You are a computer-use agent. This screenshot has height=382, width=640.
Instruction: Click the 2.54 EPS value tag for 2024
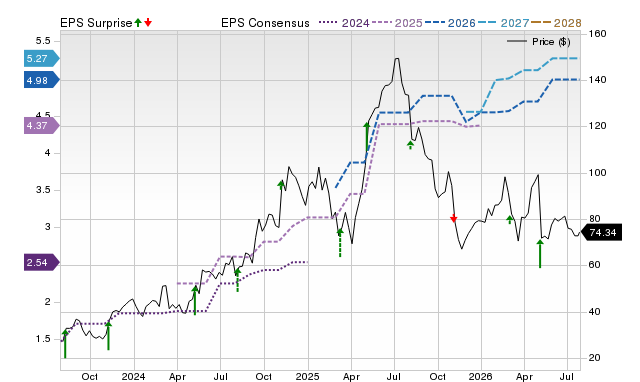coord(42,262)
